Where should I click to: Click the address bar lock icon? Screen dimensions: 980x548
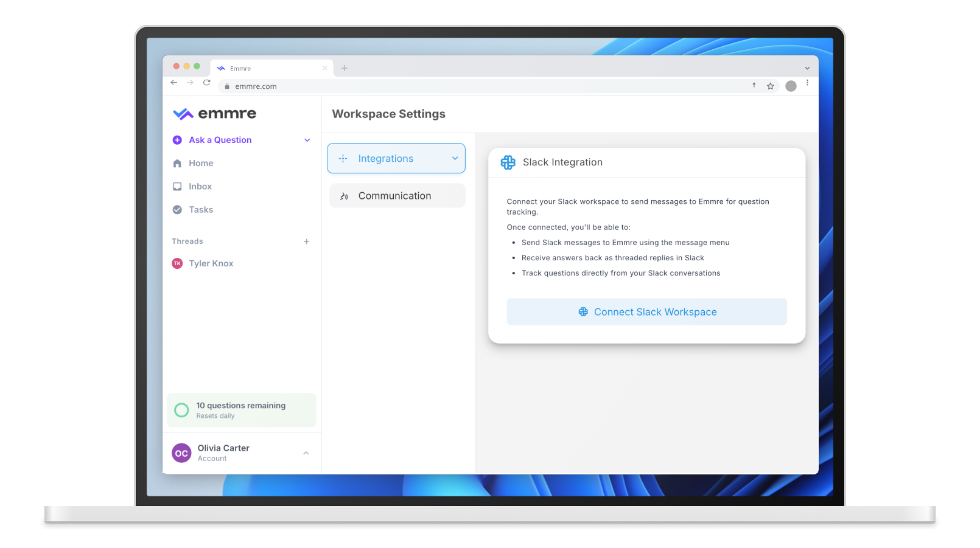pyautogui.click(x=227, y=86)
